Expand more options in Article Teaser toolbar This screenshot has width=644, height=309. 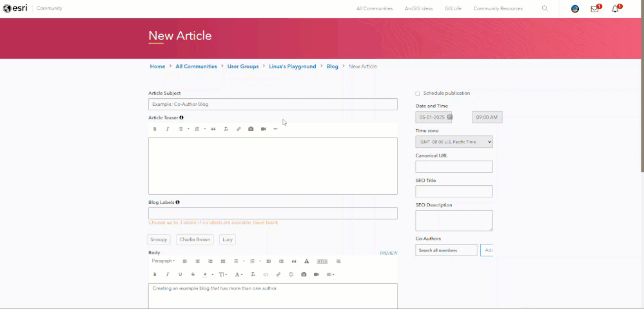(276, 129)
